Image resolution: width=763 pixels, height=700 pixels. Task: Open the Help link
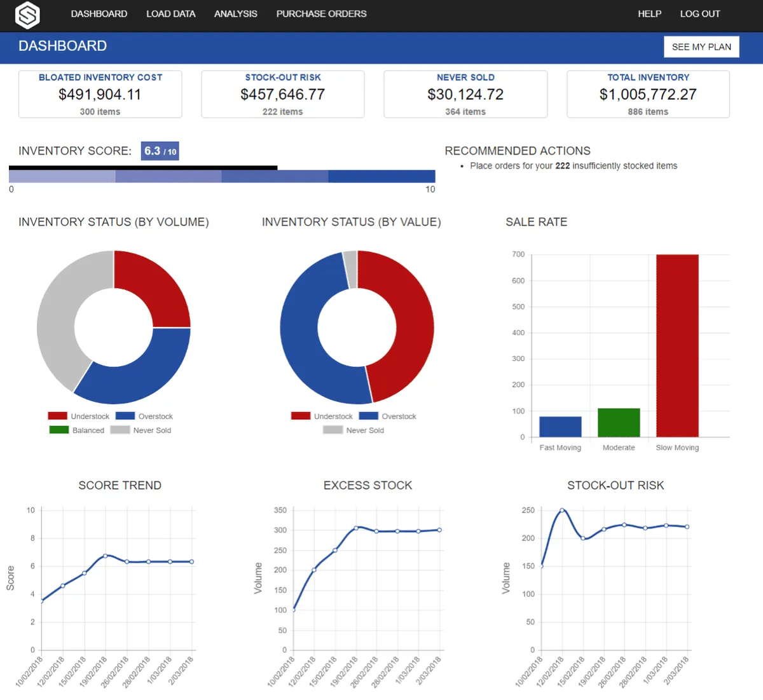649,14
